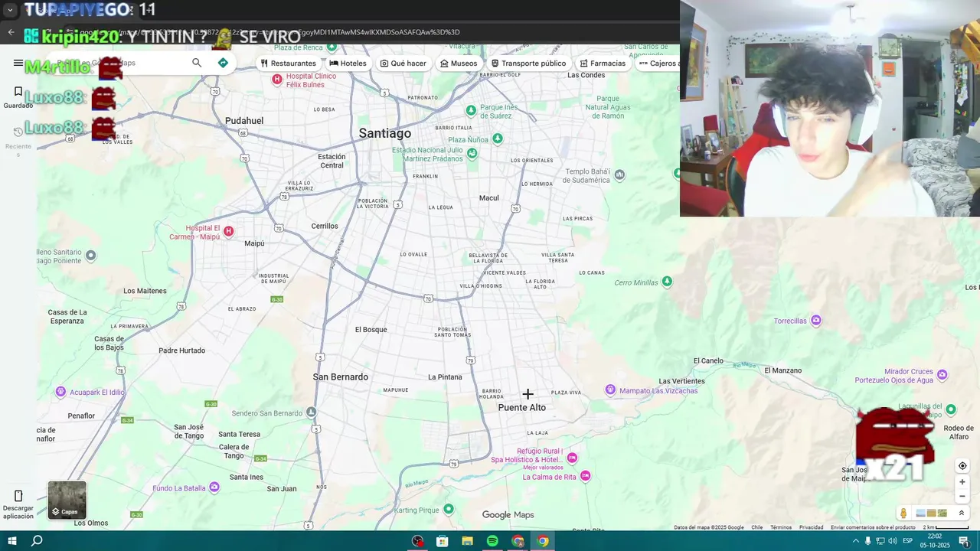This screenshot has height=551, width=980.
Task: Open Chrome tab search dropdown
Action: (10, 10)
